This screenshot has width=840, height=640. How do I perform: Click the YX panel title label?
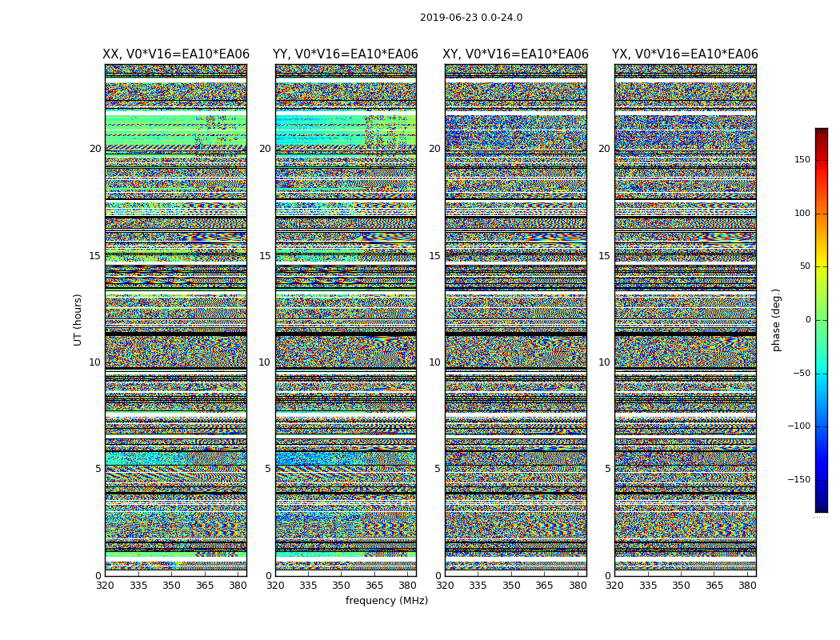point(685,54)
